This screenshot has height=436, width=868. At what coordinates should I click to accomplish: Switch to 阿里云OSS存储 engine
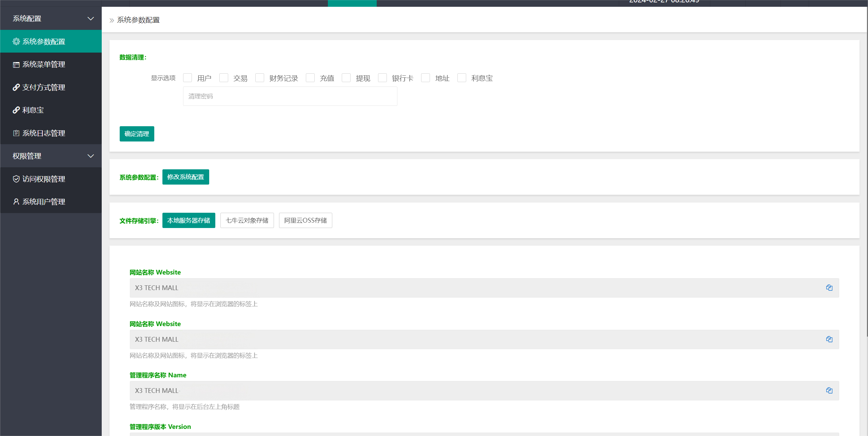pos(305,221)
